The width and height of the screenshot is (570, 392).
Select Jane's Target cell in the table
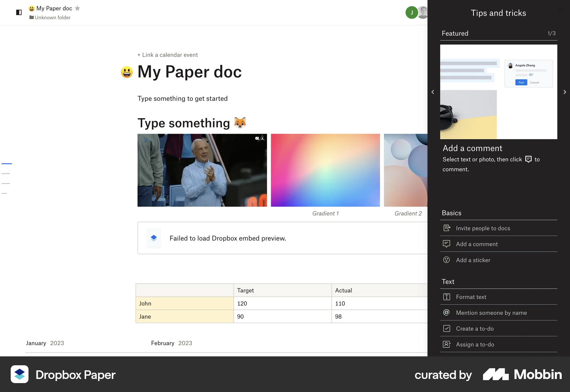pos(282,316)
